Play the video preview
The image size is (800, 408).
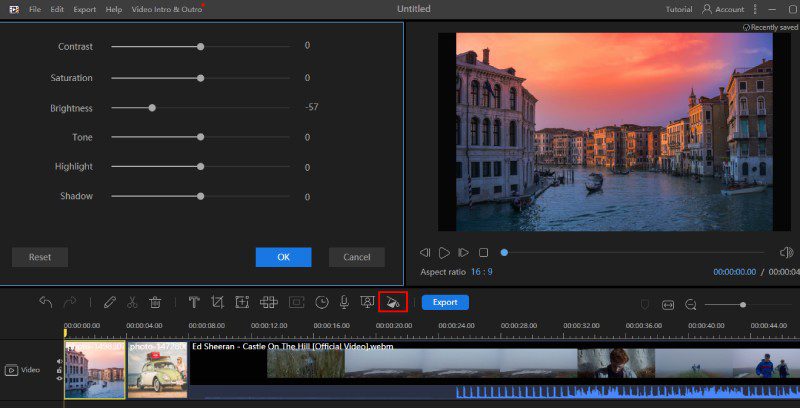(444, 253)
